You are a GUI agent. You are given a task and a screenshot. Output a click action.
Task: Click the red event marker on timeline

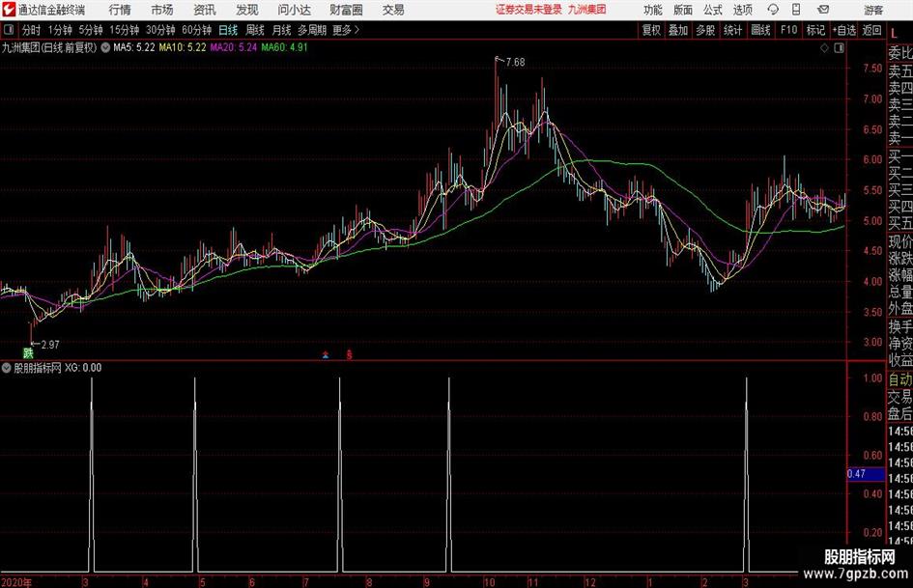coord(350,354)
